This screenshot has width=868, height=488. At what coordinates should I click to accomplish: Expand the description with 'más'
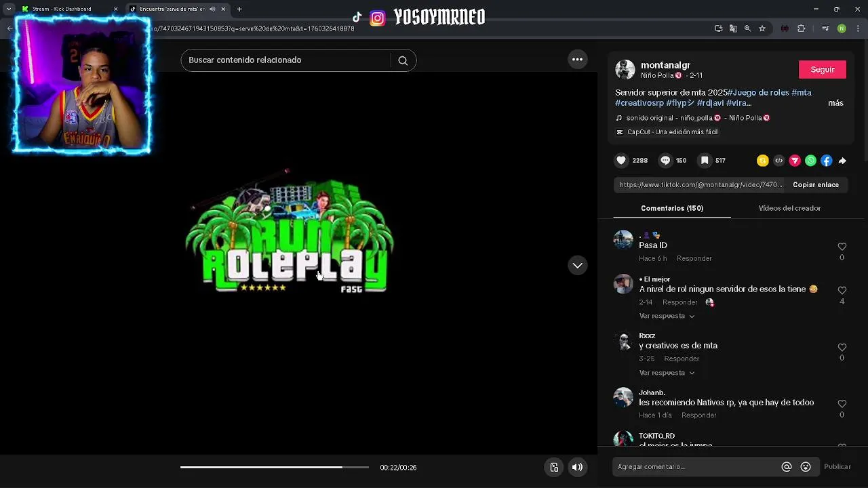(x=835, y=103)
